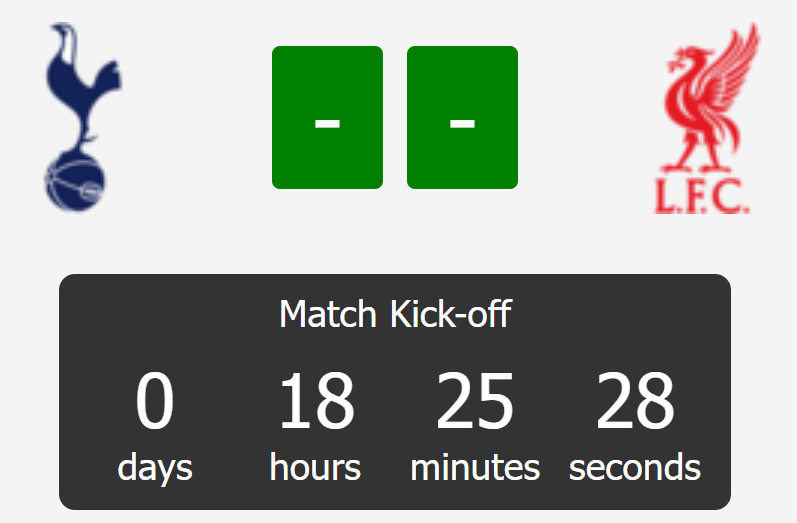The height and width of the screenshot is (523, 797).
Task: Click the 18 hours counter value
Action: (x=316, y=400)
